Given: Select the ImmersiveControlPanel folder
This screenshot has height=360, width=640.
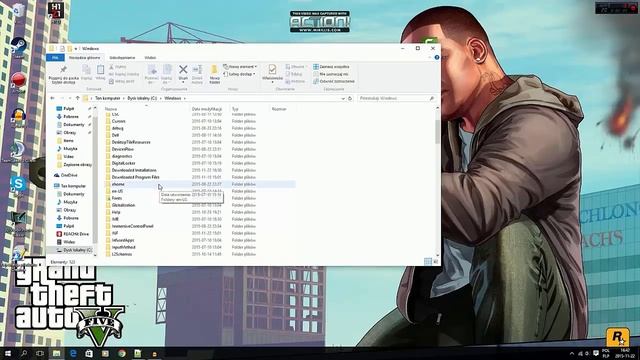Looking at the screenshot, I should [133, 226].
